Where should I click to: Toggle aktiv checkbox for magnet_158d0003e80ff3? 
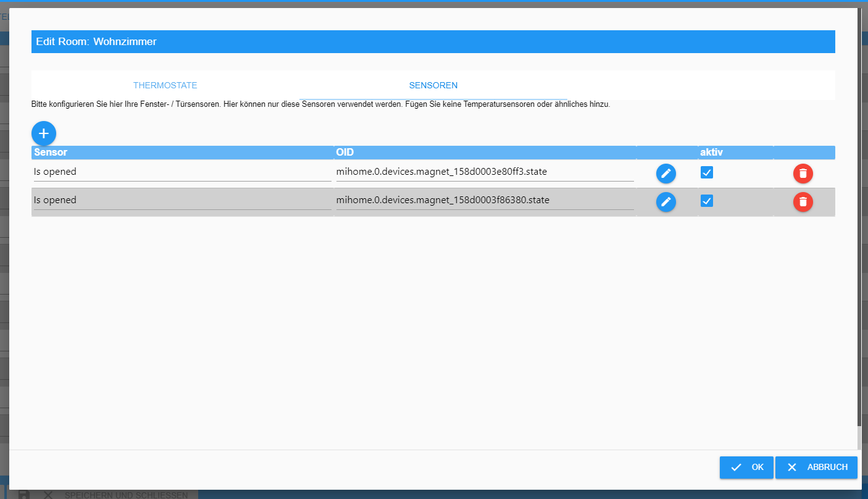pyautogui.click(x=707, y=172)
